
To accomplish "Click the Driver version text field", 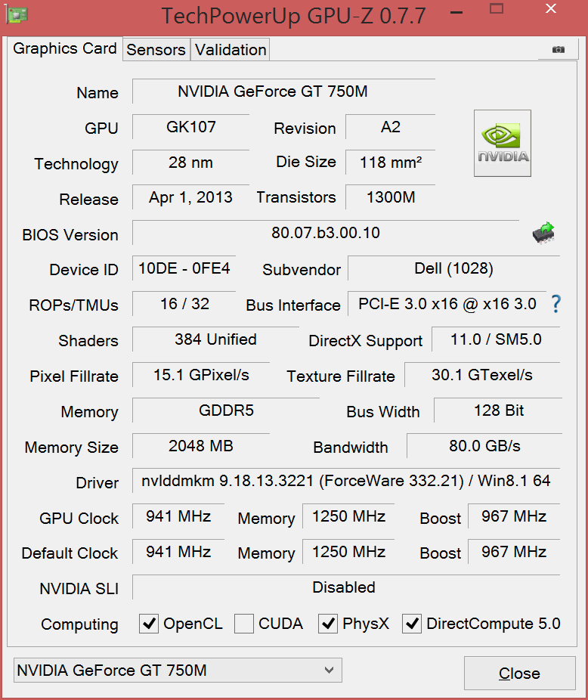I will coord(346,480).
